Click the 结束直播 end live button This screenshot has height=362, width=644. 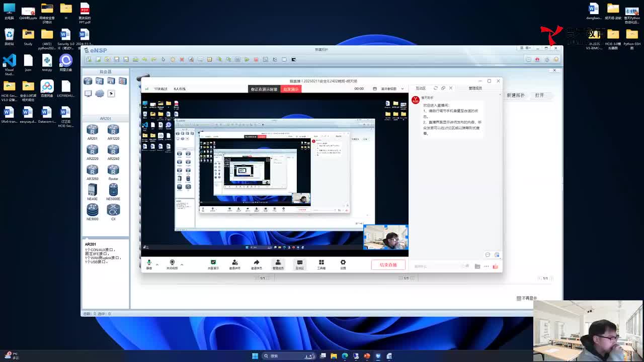coord(388,265)
